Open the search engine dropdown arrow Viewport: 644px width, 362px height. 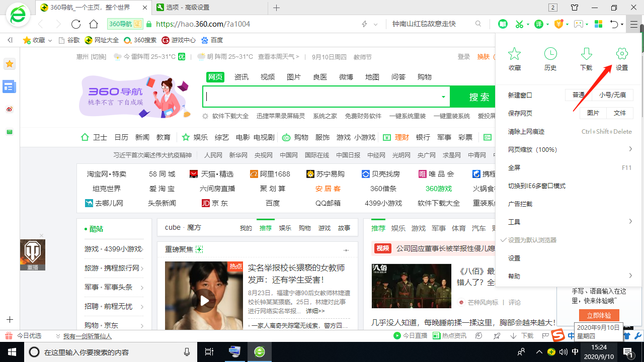pyautogui.click(x=443, y=97)
